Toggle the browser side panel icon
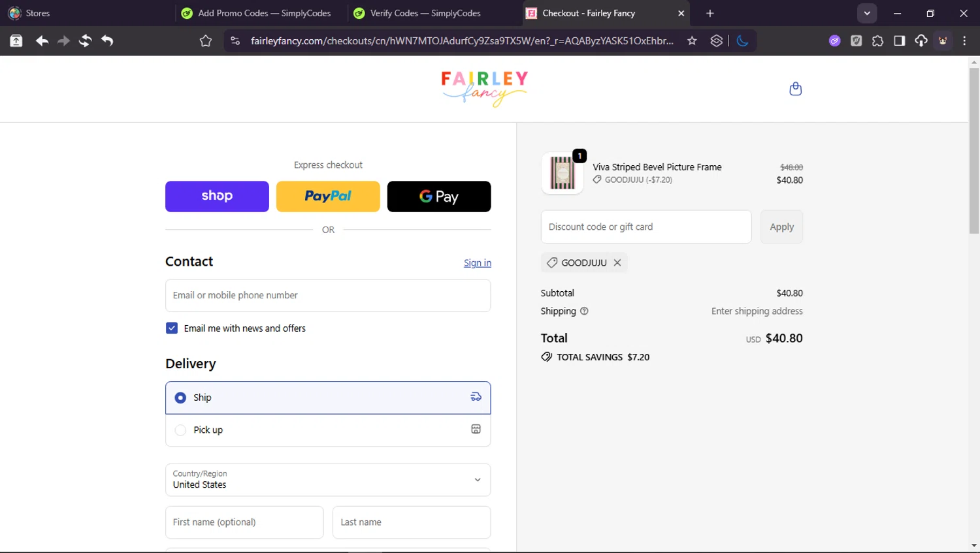 coord(899,41)
